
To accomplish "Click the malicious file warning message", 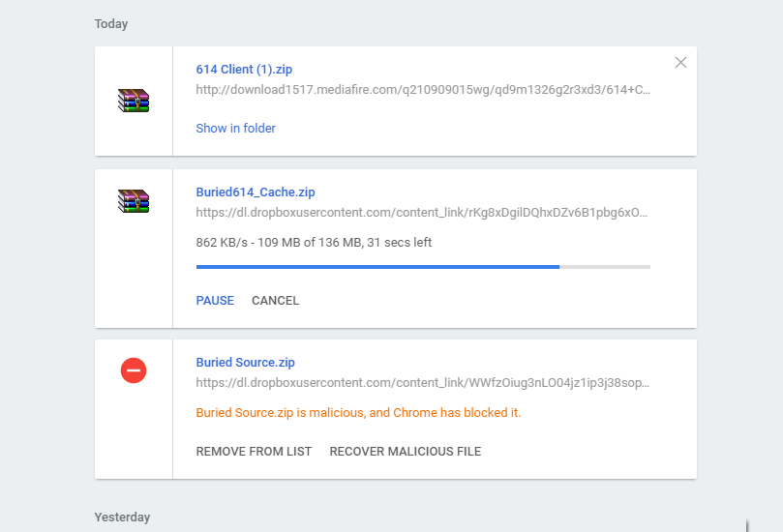I will coord(358,413).
